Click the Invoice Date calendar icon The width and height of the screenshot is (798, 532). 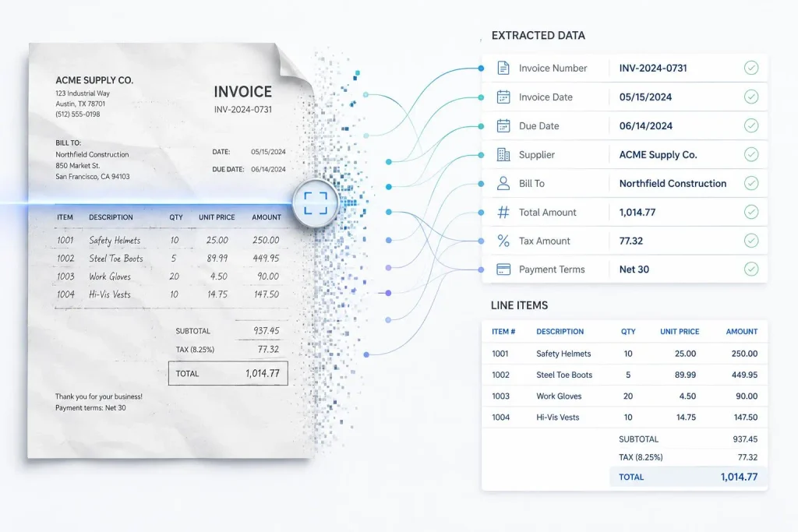coord(503,97)
